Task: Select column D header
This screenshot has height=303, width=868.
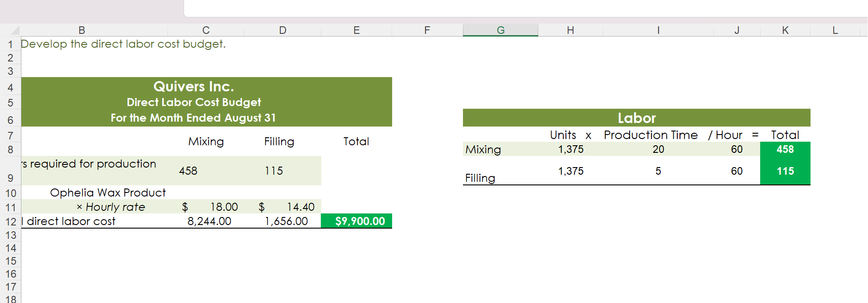Action: pos(283,30)
